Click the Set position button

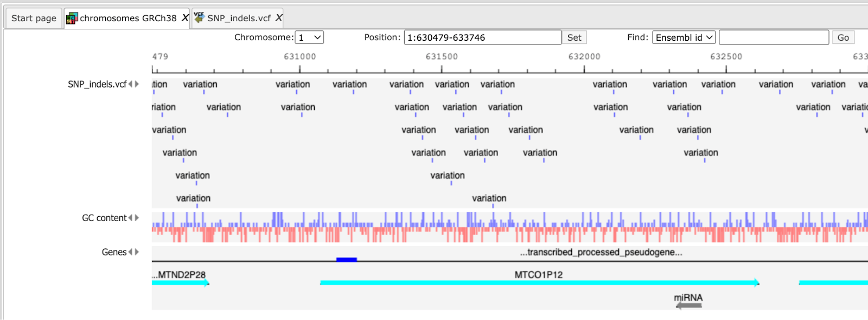tap(574, 37)
